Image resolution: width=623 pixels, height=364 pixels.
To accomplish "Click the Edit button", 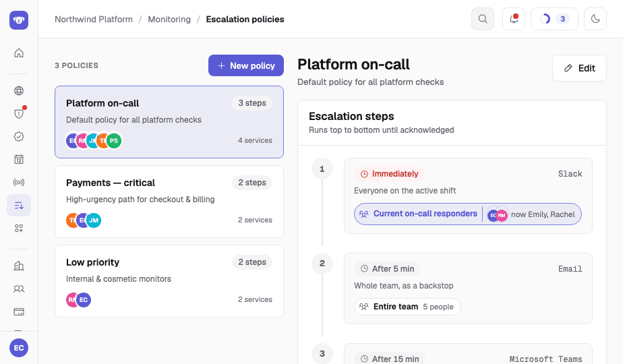I will pos(579,68).
